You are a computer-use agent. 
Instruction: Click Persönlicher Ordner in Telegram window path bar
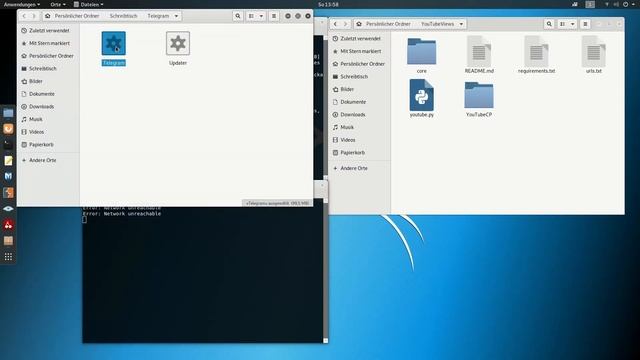tap(78, 16)
